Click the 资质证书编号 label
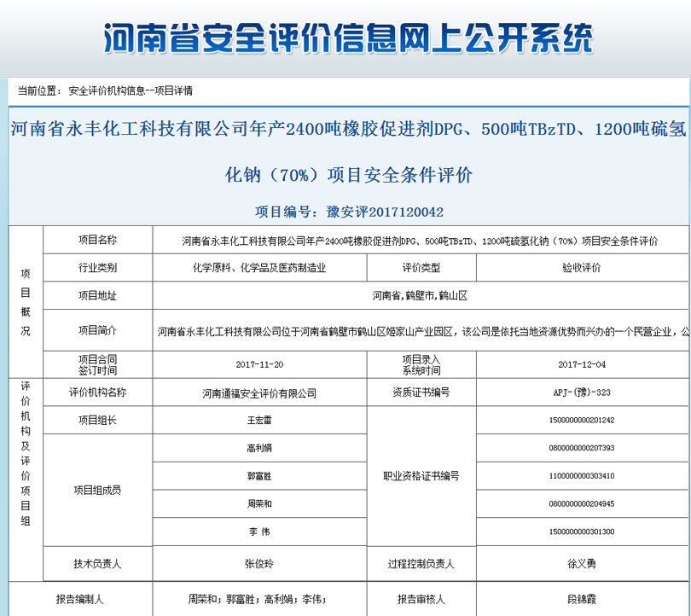Screen dimensions: 691x616 click(x=421, y=392)
